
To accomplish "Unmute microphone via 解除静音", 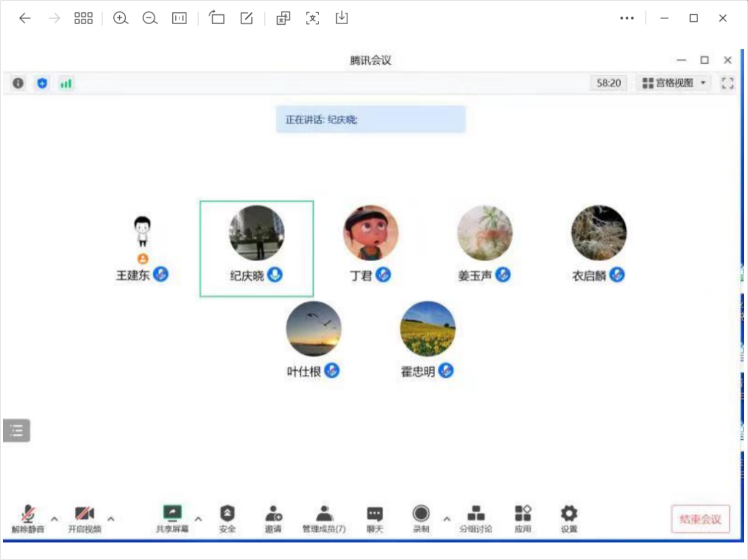I will pyautogui.click(x=28, y=514).
